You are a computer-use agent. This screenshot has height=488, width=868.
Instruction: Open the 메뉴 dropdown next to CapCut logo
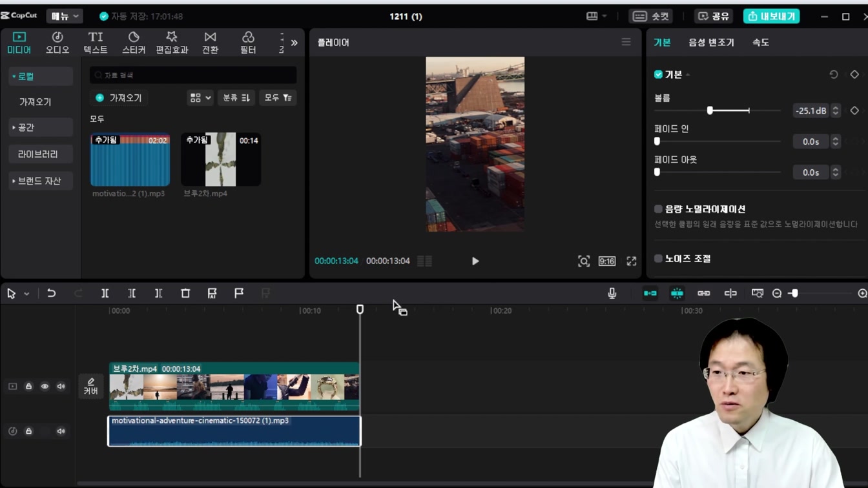tap(65, 16)
